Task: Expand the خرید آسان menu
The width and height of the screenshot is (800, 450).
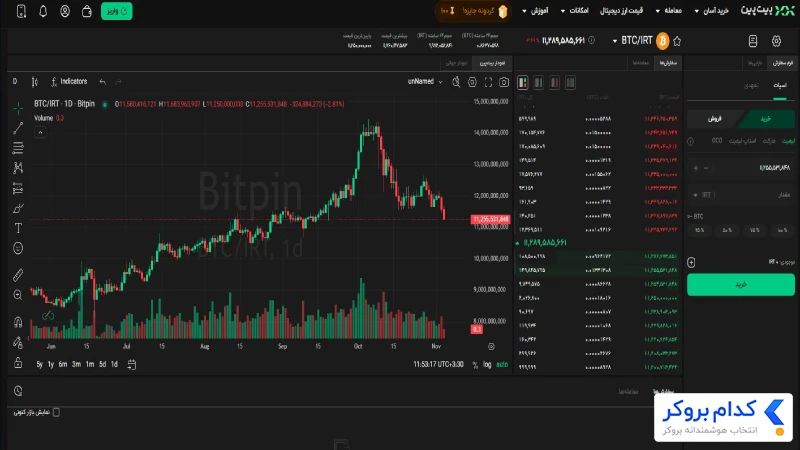Action: pos(712,11)
